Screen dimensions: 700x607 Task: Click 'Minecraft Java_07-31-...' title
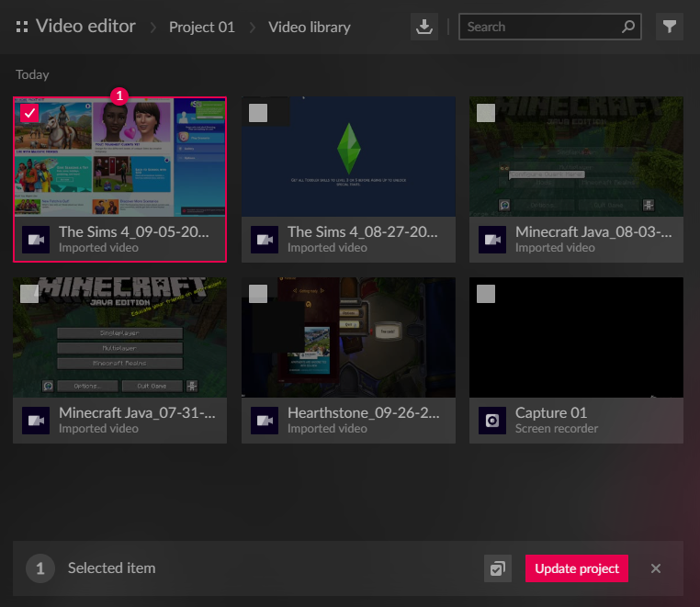click(x=137, y=413)
